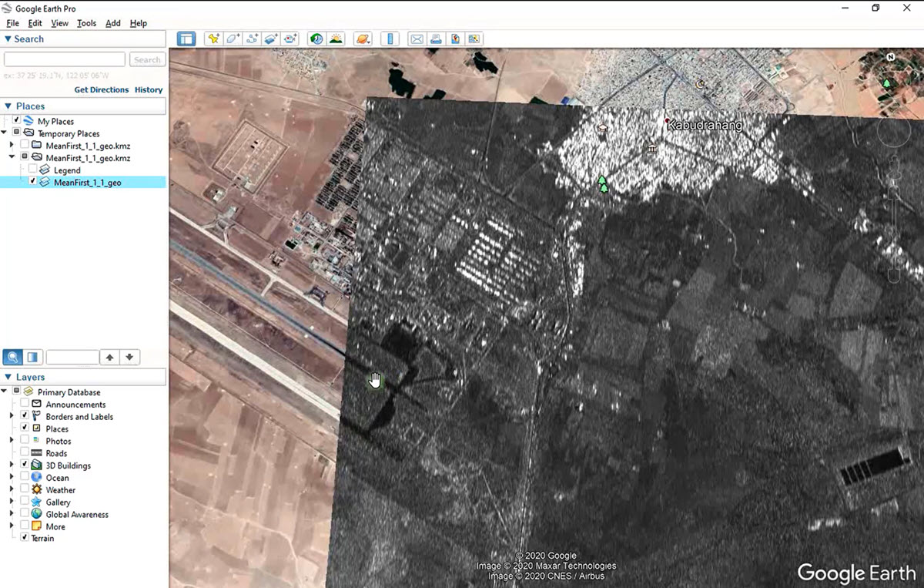Expand the Weather layer group

[x=12, y=490]
